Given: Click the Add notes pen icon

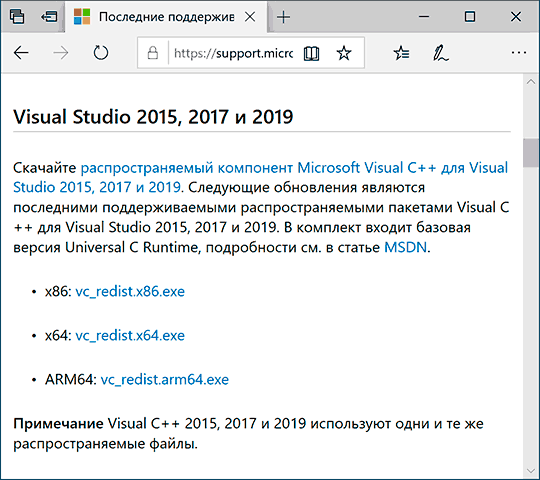Looking at the screenshot, I should (441, 53).
